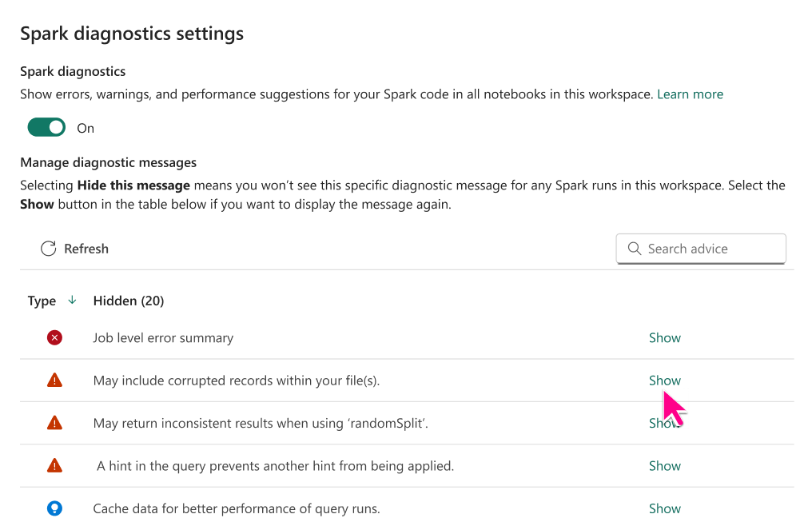Turn off the Spark diagnostics toggle
Image resolution: width=812 pixels, height=526 pixels.
pyautogui.click(x=46, y=127)
